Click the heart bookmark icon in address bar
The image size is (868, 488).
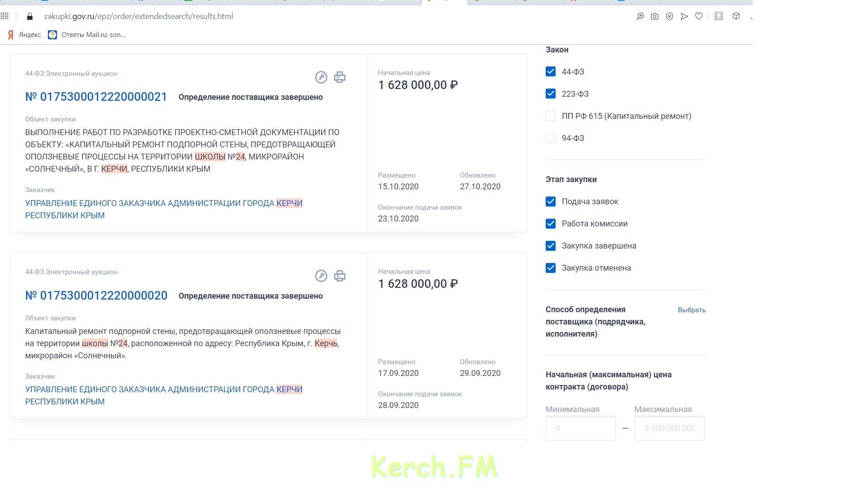point(699,16)
